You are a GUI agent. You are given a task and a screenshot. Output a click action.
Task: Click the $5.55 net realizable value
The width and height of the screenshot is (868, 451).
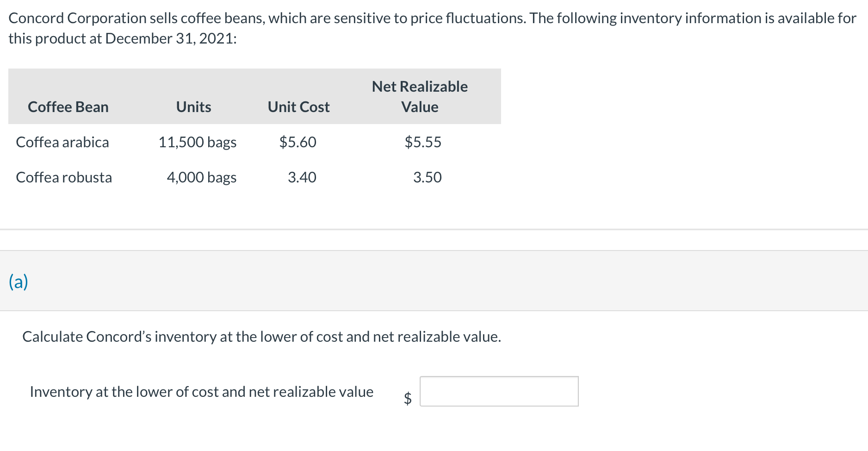423,142
